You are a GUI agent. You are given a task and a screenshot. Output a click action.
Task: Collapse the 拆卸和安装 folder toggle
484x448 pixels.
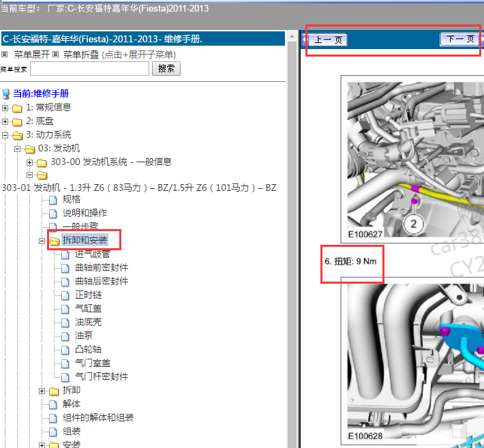point(42,241)
